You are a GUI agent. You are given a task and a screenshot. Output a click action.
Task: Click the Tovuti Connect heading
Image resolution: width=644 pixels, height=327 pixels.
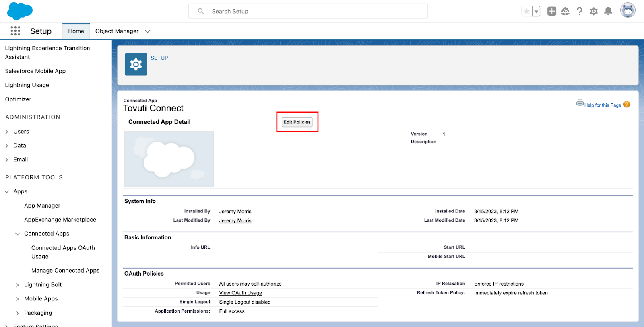(x=153, y=108)
